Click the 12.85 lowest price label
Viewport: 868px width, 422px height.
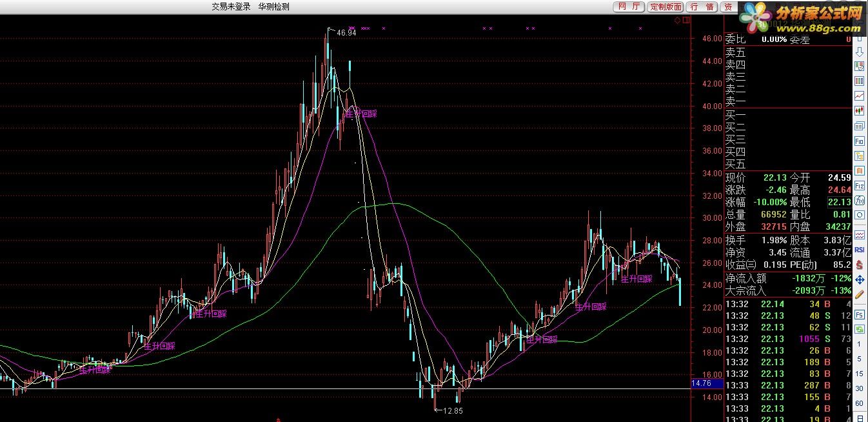pyautogui.click(x=453, y=410)
